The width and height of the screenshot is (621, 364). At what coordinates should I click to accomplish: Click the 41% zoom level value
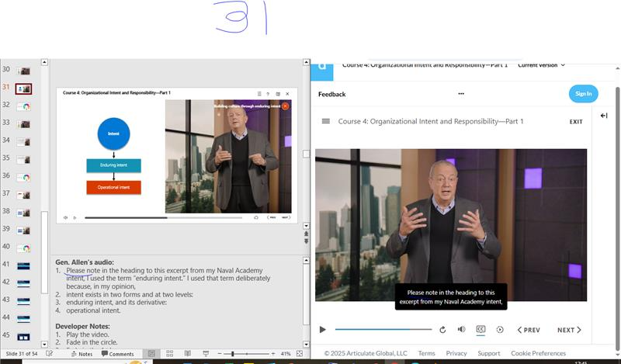point(286,354)
